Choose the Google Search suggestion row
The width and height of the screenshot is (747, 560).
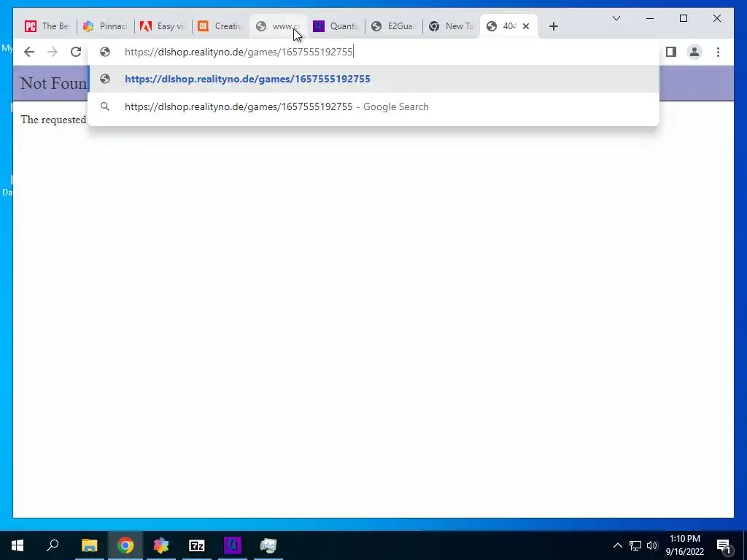[373, 106]
